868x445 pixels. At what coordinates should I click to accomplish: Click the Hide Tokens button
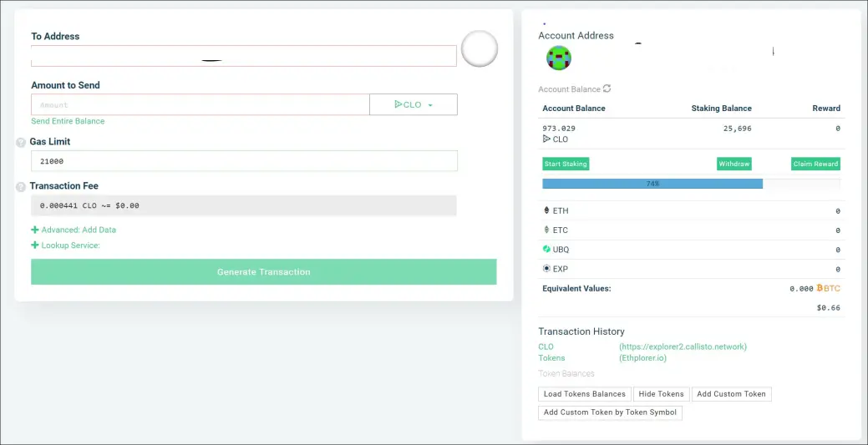(662, 394)
